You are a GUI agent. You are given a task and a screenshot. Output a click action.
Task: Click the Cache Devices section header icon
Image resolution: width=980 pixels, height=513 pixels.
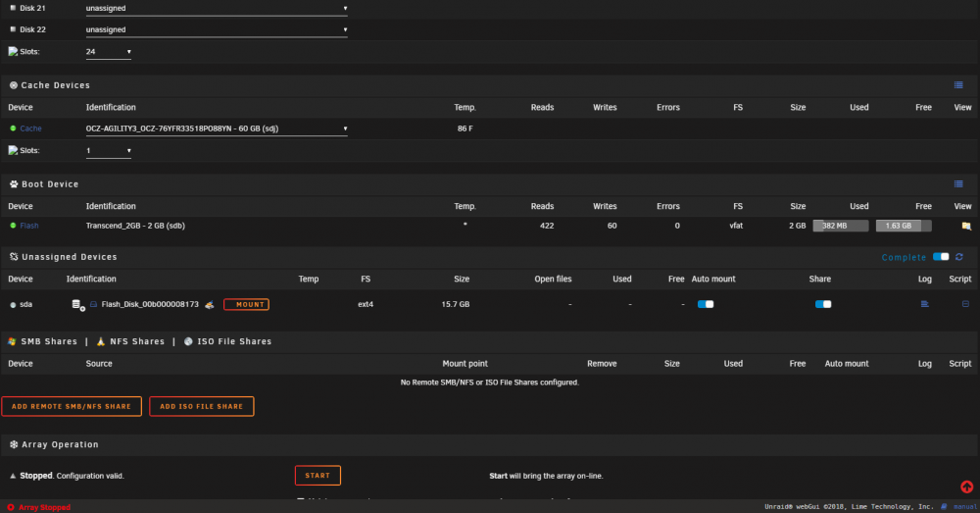pos(14,85)
